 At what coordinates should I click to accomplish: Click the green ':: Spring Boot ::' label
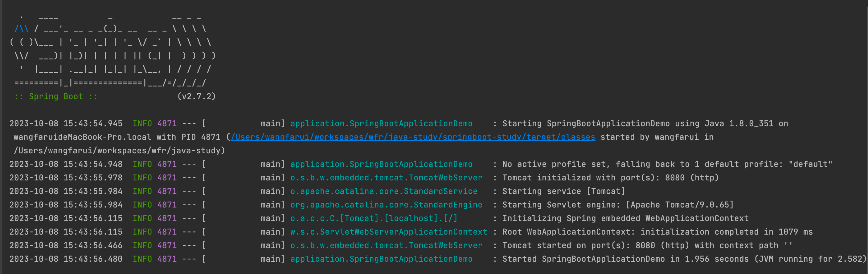pos(56,97)
